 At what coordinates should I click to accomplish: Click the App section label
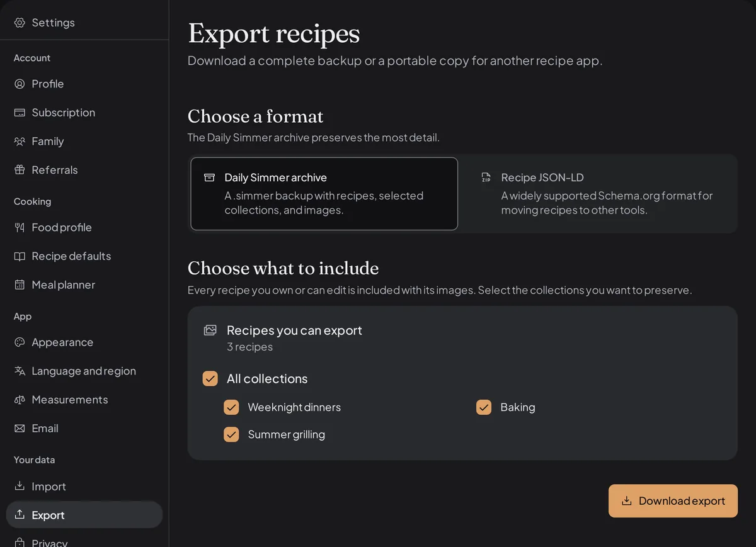tap(23, 317)
